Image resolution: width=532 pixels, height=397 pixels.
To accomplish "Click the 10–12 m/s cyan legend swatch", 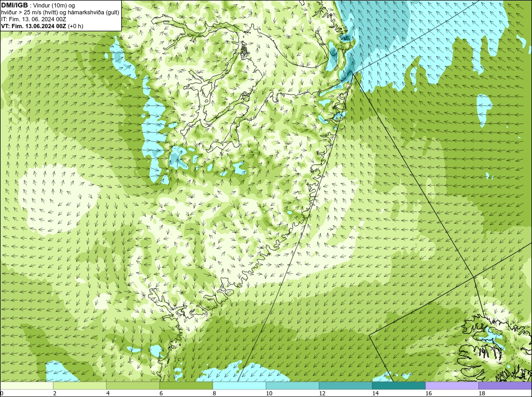I will [x=293, y=386].
